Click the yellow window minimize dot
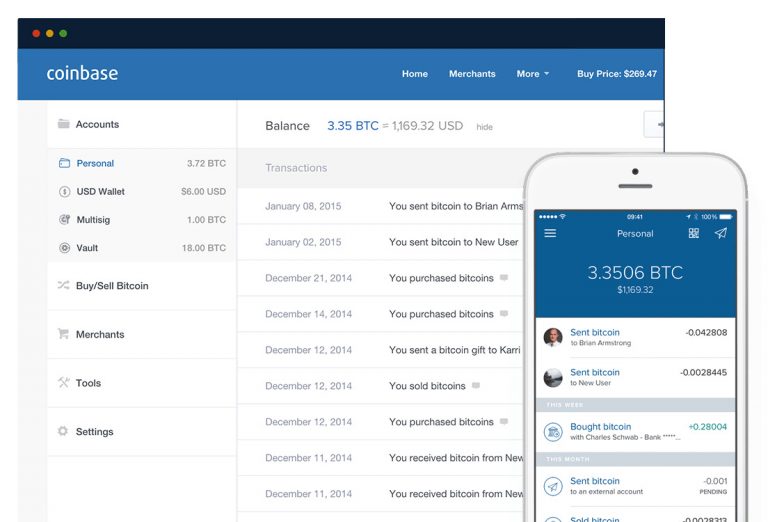The width and height of the screenshot is (768, 522). point(49,33)
